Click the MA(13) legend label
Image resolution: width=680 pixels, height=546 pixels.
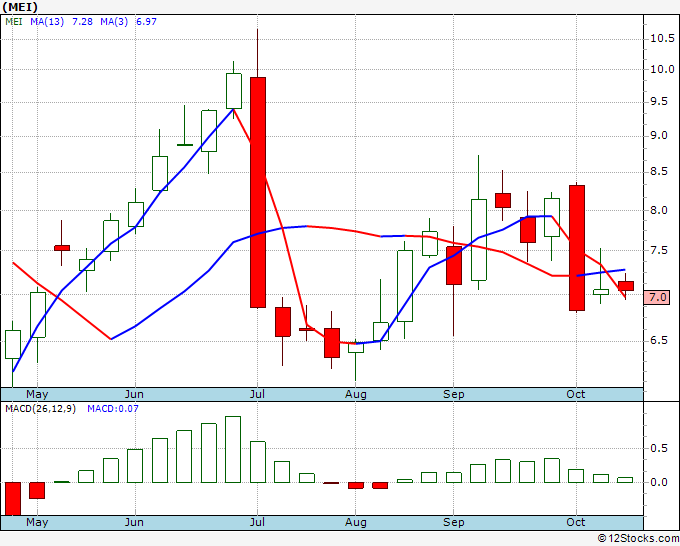(47, 21)
